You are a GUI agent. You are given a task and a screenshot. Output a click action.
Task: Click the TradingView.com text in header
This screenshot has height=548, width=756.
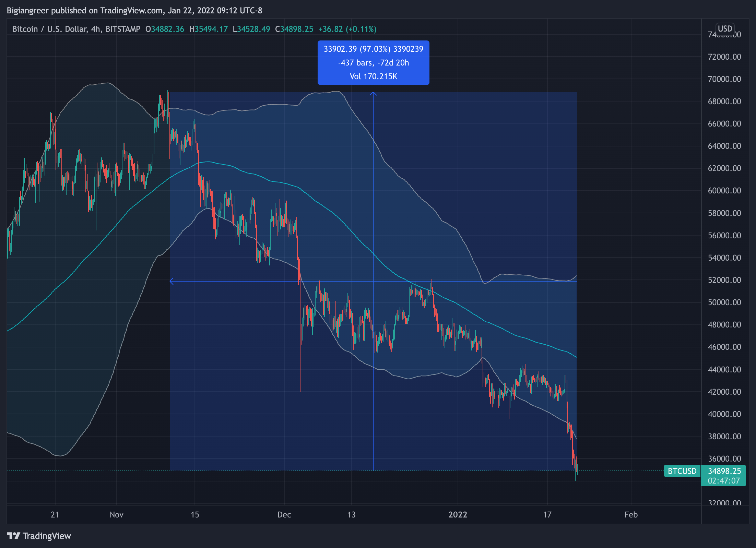(131, 11)
